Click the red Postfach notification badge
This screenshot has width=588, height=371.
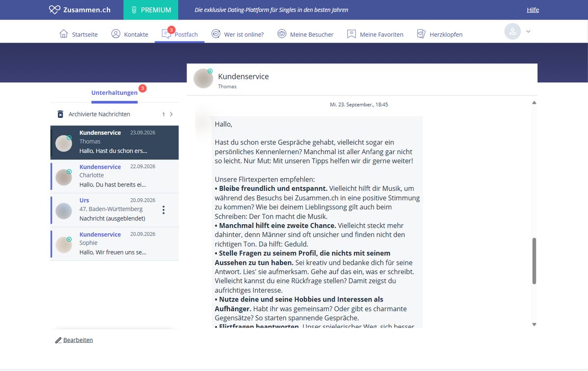coord(171,30)
